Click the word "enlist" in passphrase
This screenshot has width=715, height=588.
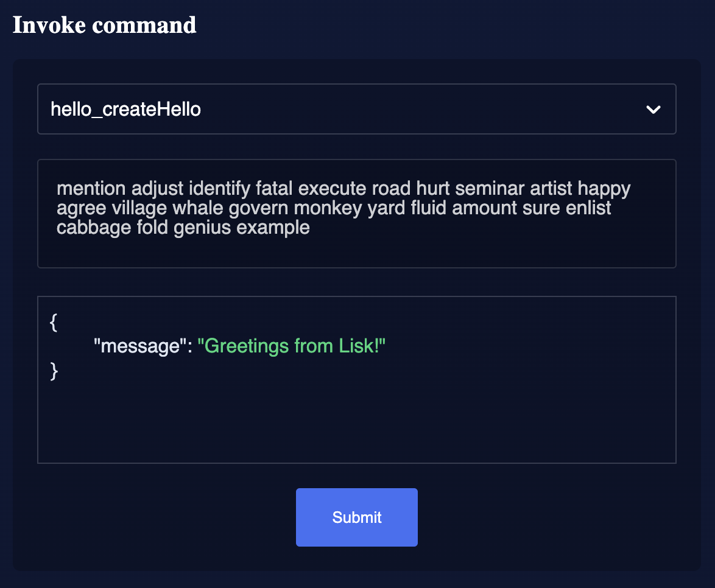(588, 209)
